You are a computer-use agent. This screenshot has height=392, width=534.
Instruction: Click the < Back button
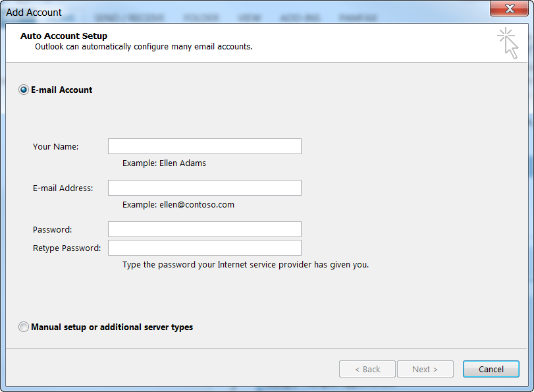(x=367, y=369)
